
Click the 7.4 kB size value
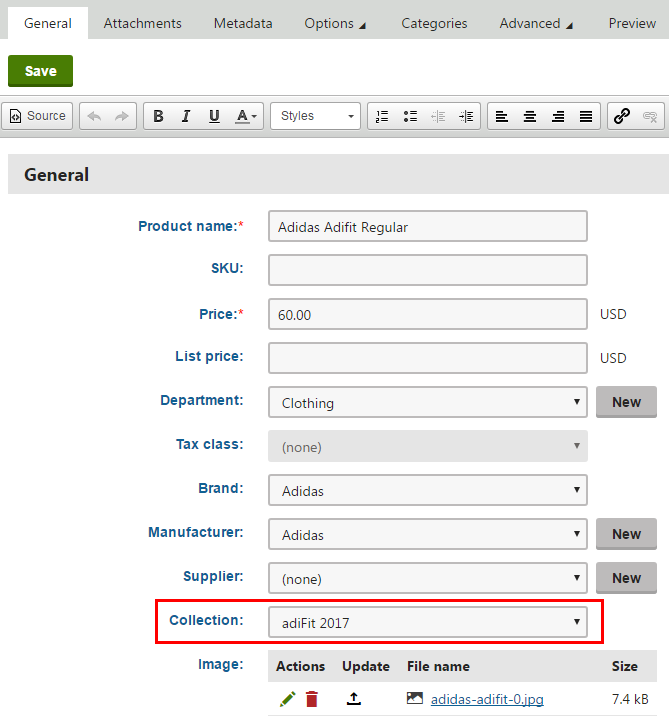click(x=630, y=699)
